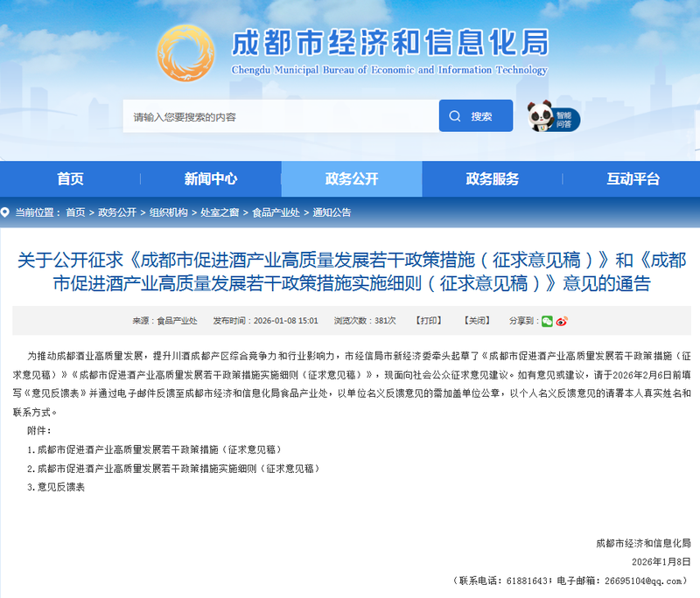Viewport: 700px width, 598px height.
Task: Click 【关闭】 to close the page
Action: [477, 321]
